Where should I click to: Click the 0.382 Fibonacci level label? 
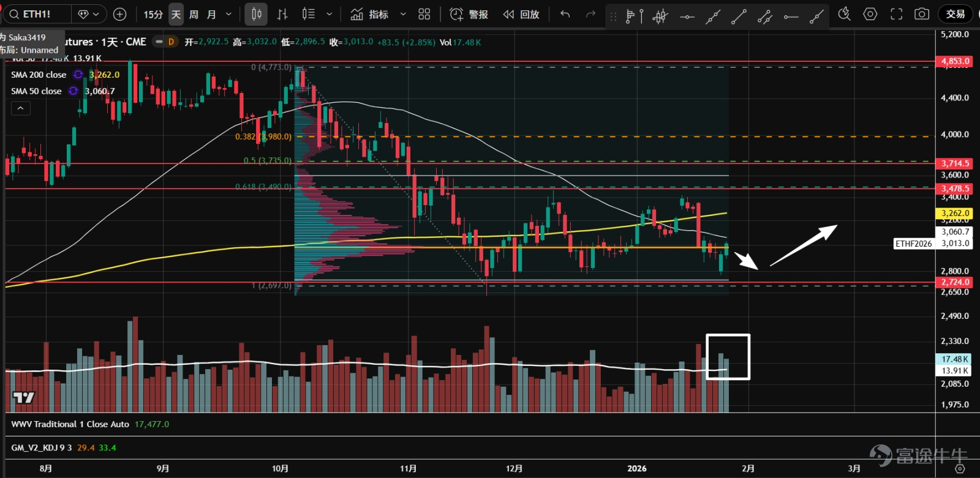[263, 136]
